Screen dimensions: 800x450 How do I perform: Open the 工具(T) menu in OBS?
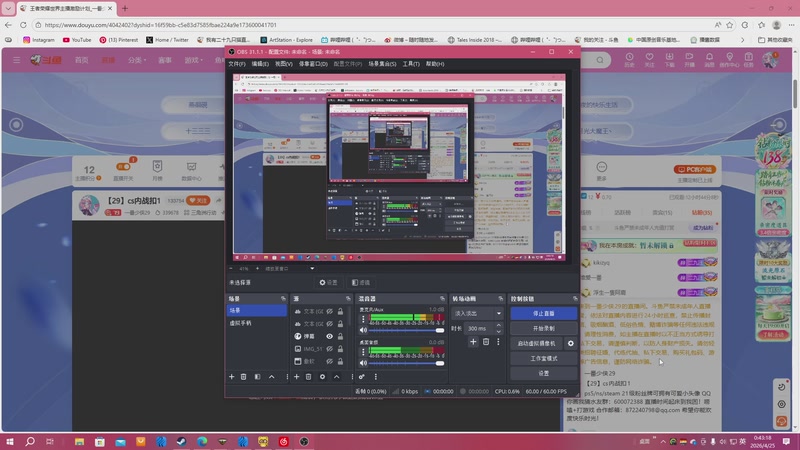[411, 64]
